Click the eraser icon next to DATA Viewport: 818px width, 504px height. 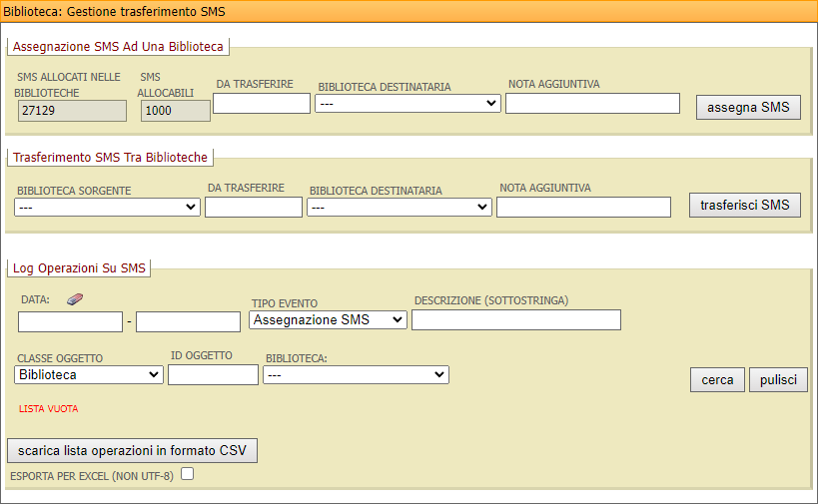coord(76,299)
